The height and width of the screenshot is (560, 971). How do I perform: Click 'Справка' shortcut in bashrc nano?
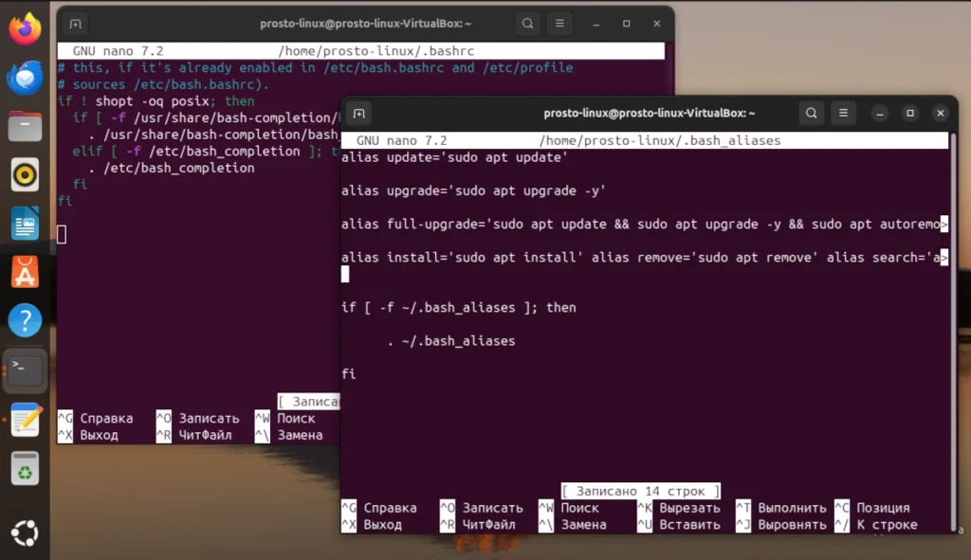96,418
